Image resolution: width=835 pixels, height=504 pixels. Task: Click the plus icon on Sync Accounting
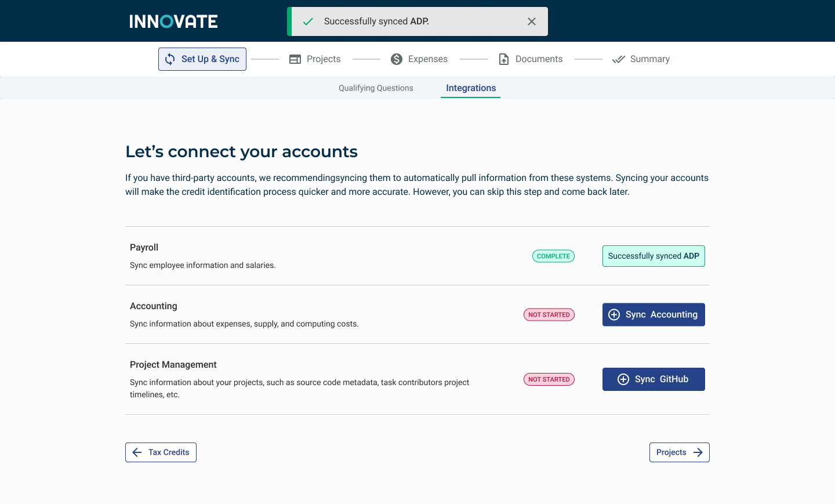click(x=614, y=314)
